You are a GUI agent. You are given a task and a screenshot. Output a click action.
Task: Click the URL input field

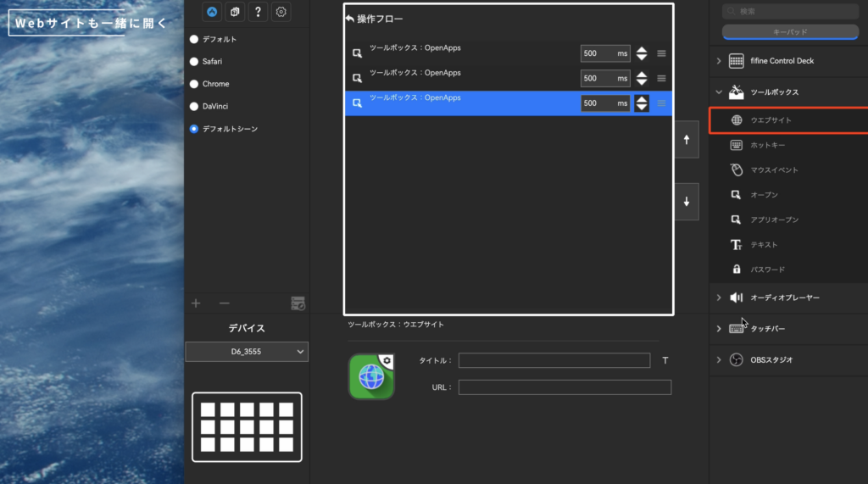click(x=565, y=387)
